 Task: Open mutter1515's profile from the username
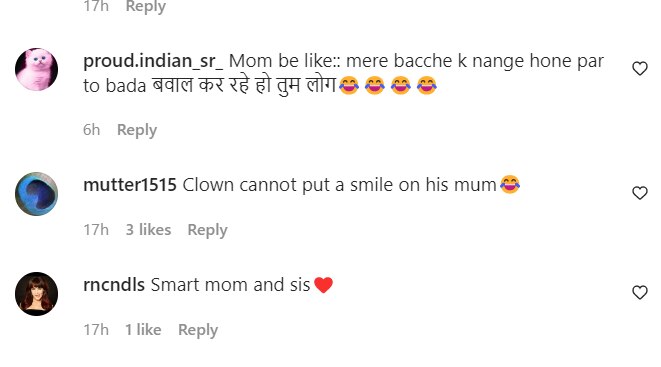pos(130,185)
